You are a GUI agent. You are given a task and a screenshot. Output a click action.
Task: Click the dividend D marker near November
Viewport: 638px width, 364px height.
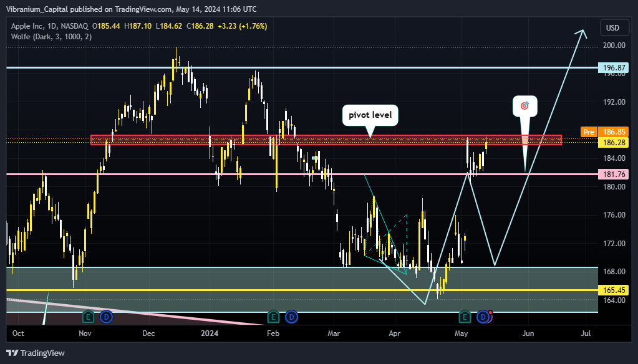coord(106,317)
